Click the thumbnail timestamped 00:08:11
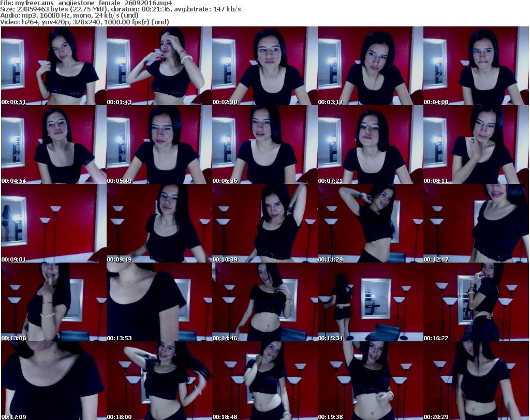Screen dimensions: 530x420 pos(476,144)
